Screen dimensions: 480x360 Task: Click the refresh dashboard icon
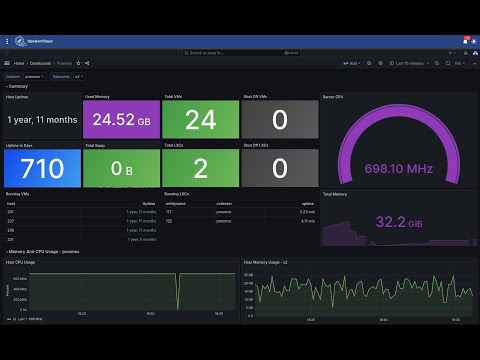pyautogui.click(x=448, y=63)
